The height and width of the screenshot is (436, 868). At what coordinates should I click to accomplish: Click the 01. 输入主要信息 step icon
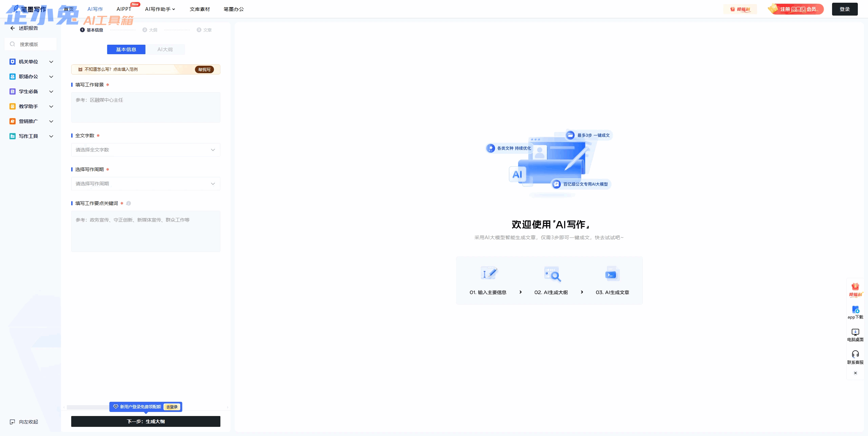[489, 273]
